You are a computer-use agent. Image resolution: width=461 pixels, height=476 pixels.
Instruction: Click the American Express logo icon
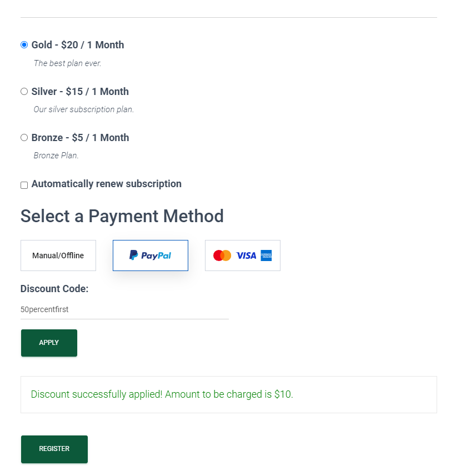(266, 255)
